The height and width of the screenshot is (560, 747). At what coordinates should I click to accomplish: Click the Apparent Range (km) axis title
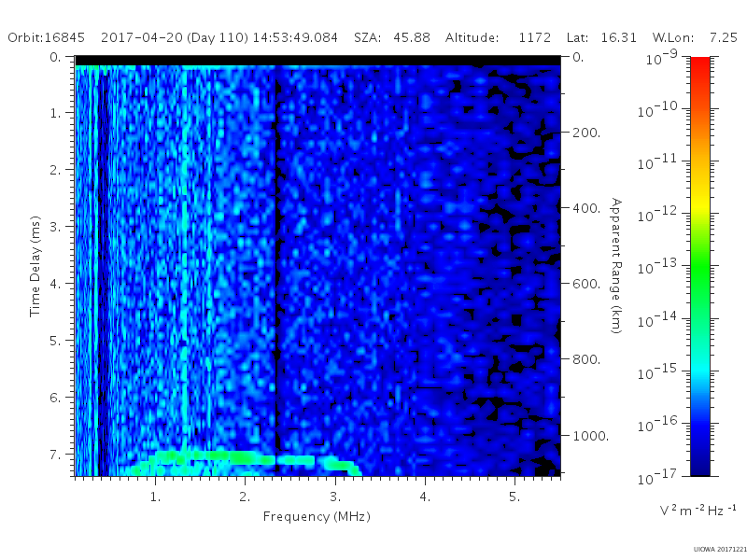point(616,266)
